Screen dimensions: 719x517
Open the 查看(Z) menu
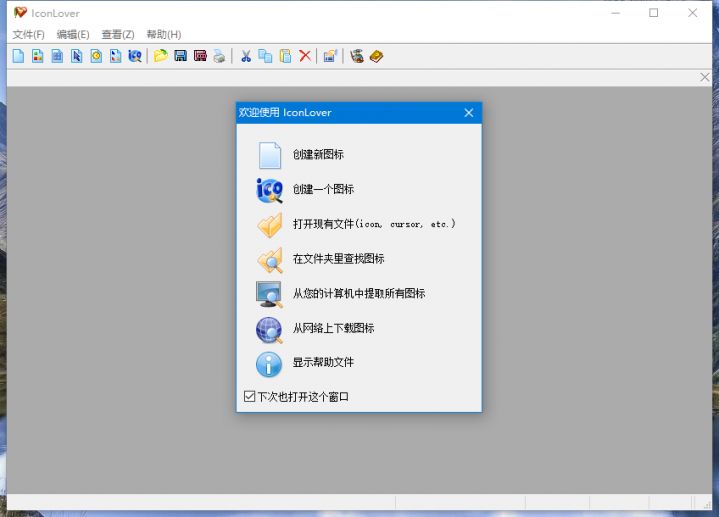(117, 34)
